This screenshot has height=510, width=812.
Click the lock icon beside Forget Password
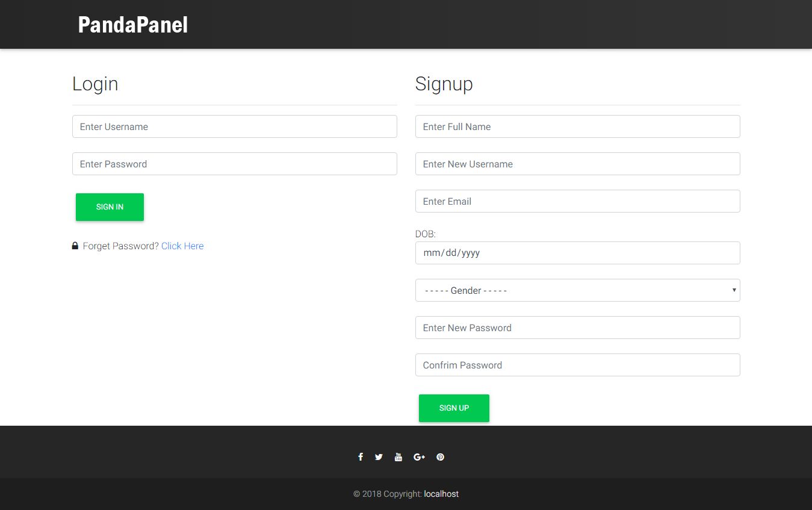75,246
